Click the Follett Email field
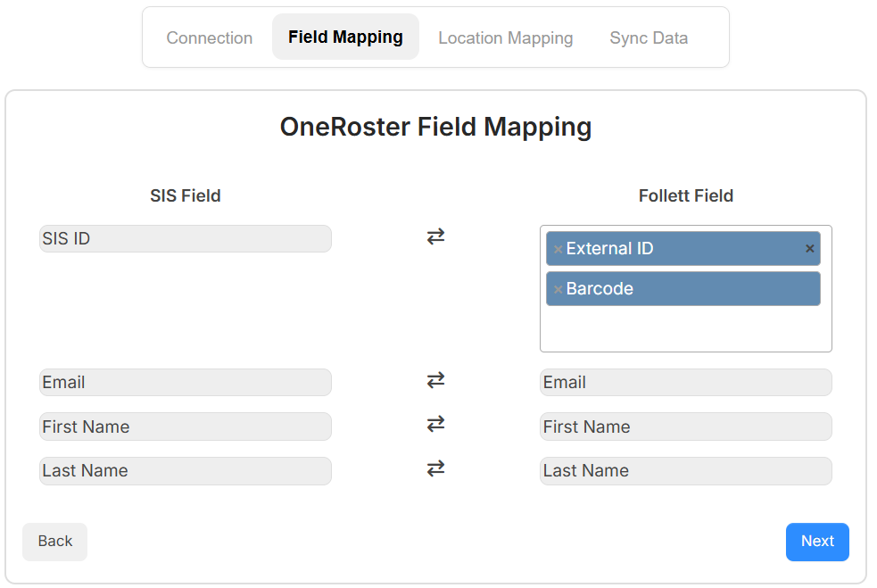 pos(686,383)
